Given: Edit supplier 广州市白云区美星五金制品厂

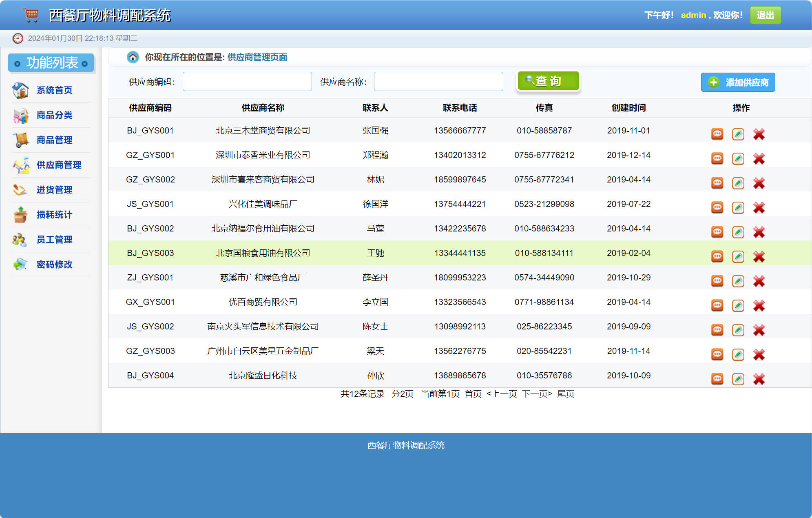Looking at the screenshot, I should pyautogui.click(x=738, y=354).
